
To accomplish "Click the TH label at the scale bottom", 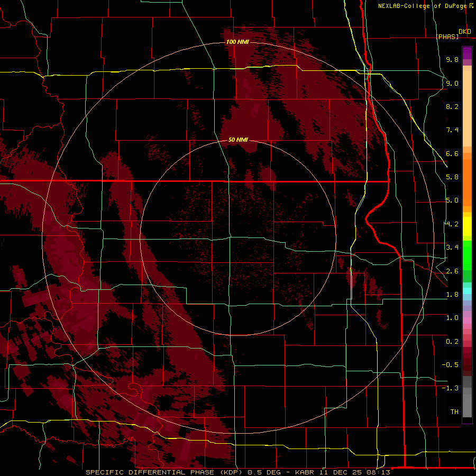I will [454, 412].
